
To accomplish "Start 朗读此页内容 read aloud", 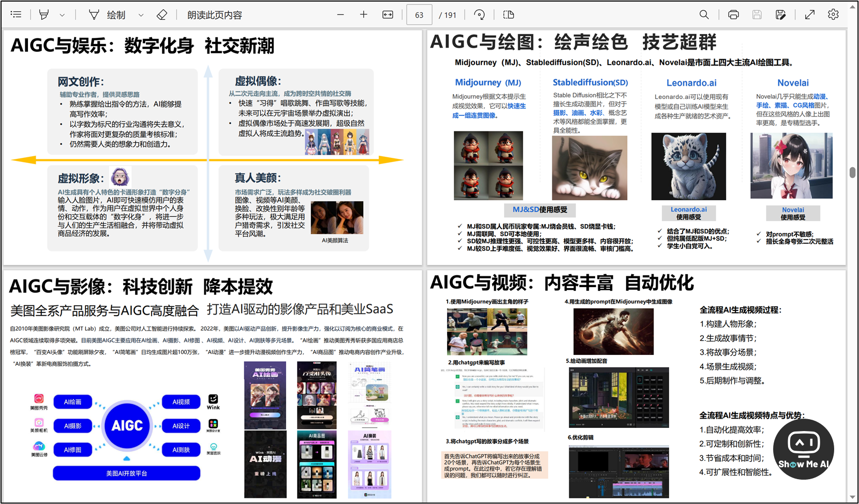I will coord(215,15).
